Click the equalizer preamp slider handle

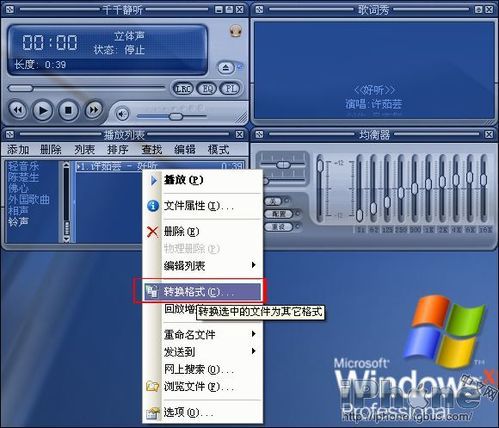(320, 165)
